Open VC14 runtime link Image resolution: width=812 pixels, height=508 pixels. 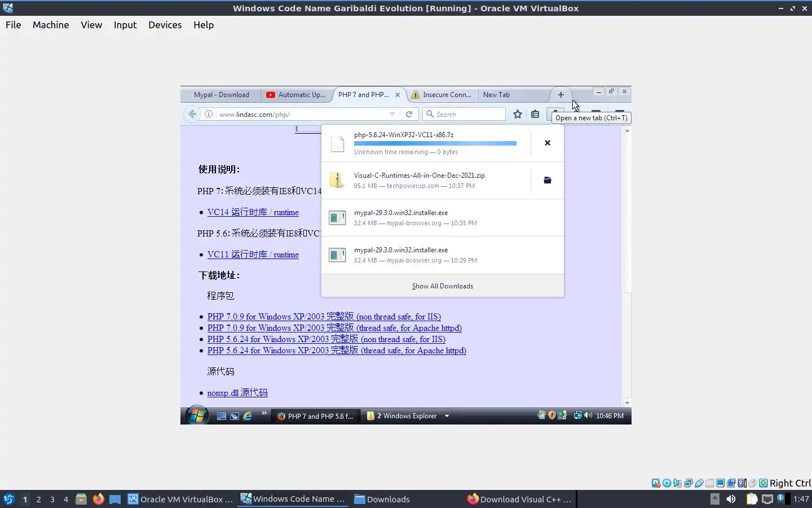pos(253,212)
